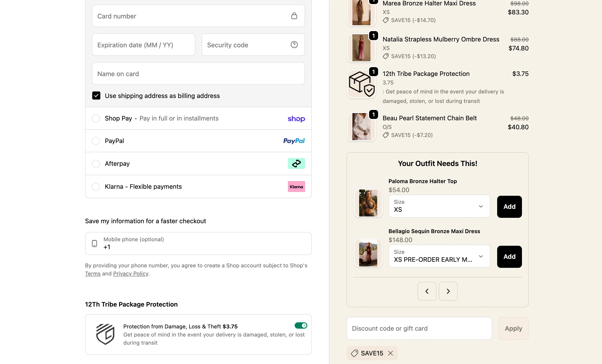
Task: Open size dropdown for Bellagio Sequin Maxi Dress
Action: (x=439, y=256)
